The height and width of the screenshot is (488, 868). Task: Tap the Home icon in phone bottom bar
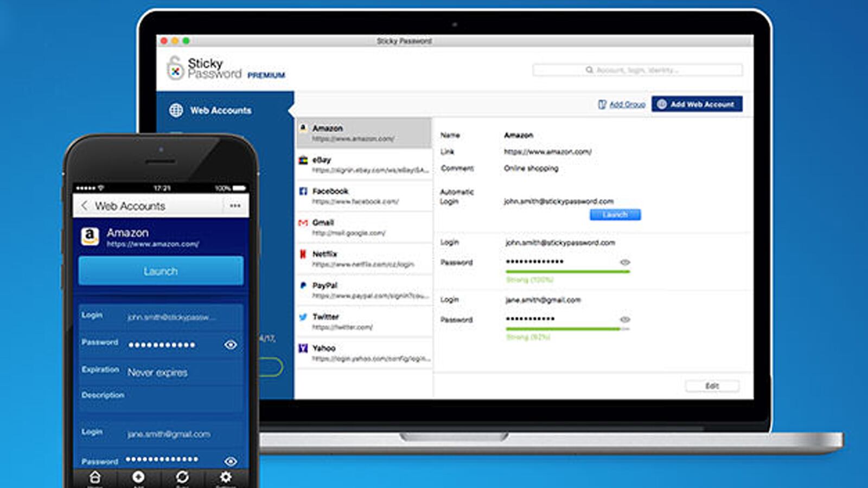[x=95, y=477]
